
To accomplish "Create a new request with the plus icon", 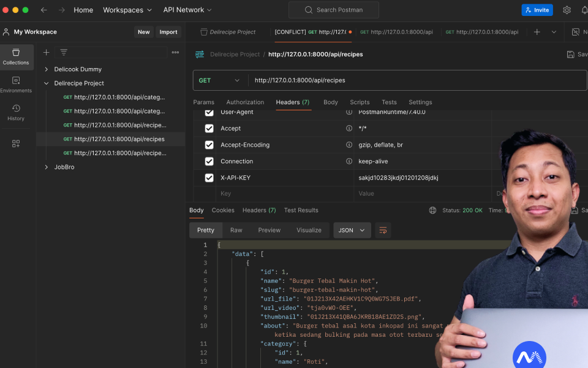I will pos(46,52).
